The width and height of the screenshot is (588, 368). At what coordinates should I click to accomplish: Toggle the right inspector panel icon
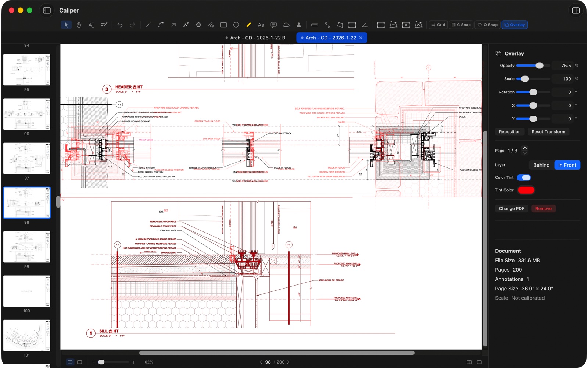(x=576, y=10)
